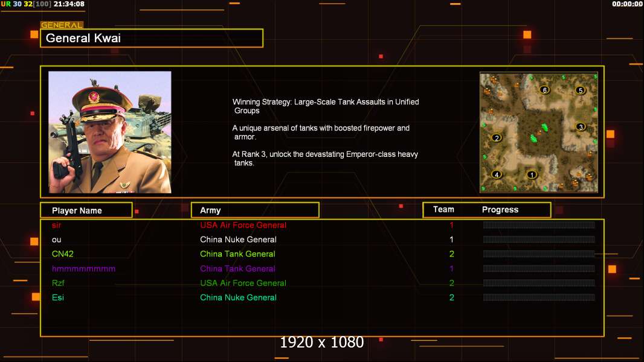Click the Player Name column header
The height and width of the screenshot is (362, 644).
click(x=86, y=211)
